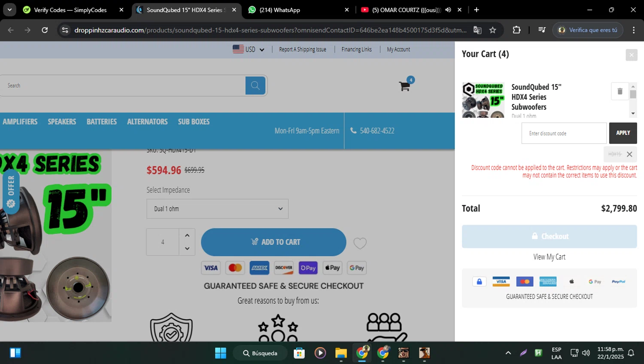Switch to the WhatsApp tab
The width and height of the screenshot is (644, 364).
pos(298,10)
